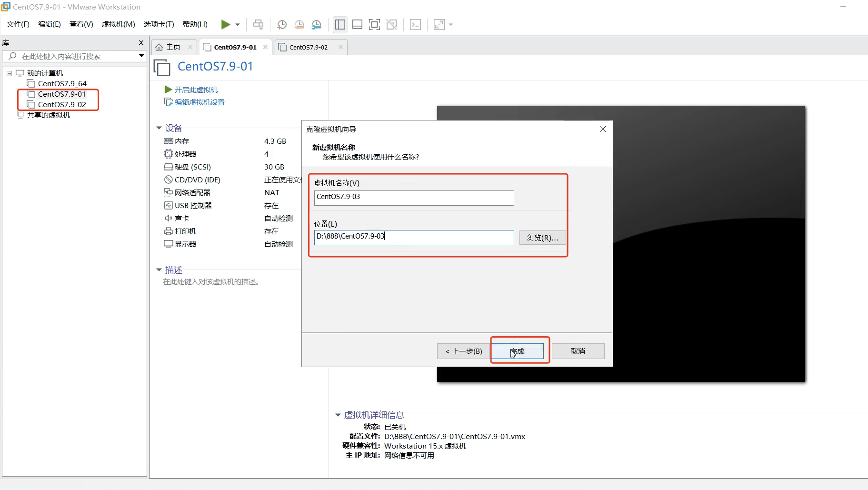
Task: Click the CD/DVD (IDE) device icon
Action: [x=168, y=180]
